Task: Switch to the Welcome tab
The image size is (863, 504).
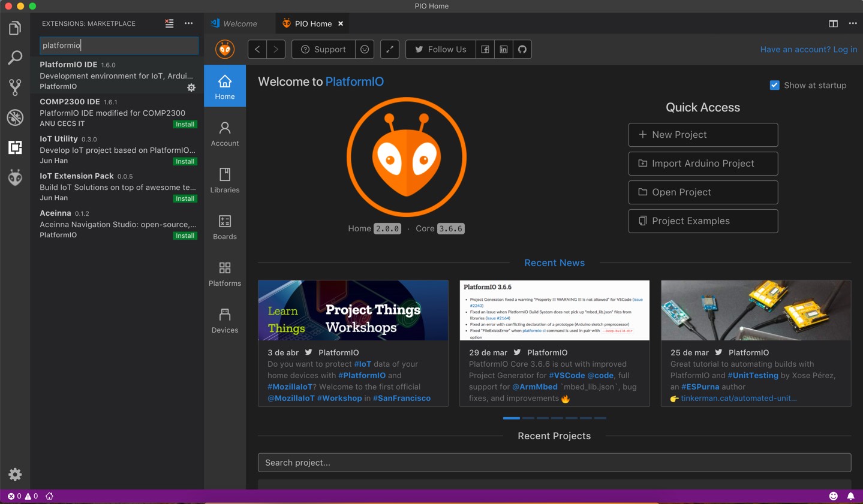Action: (239, 23)
